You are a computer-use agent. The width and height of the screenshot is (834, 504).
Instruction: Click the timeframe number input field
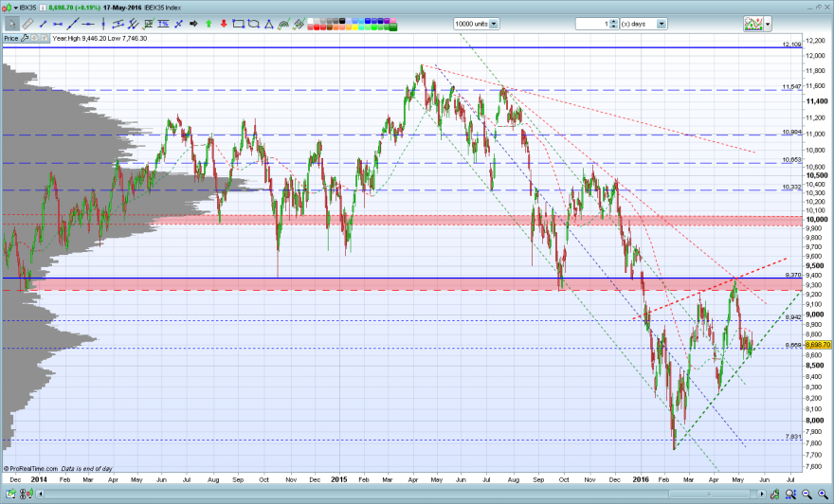(x=592, y=24)
